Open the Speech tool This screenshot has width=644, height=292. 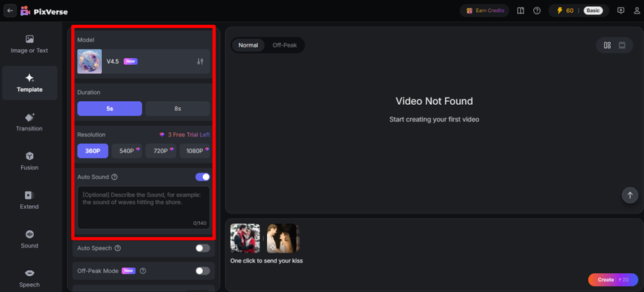click(x=29, y=278)
